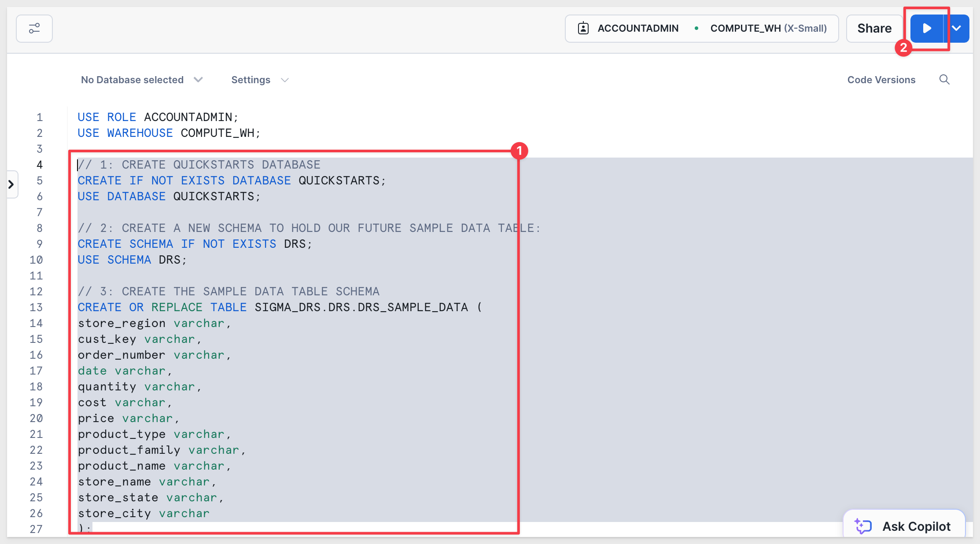
Task: Click line number 27 in the gutter
Action: 36,529
